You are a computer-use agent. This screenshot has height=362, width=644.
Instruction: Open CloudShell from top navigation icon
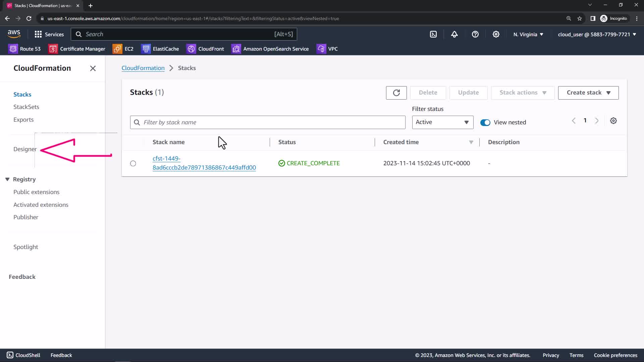(x=433, y=34)
